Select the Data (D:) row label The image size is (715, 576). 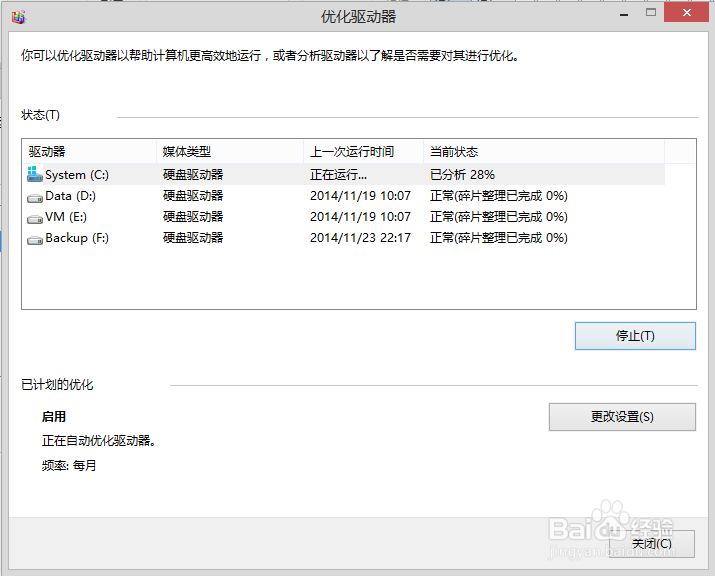pos(70,196)
